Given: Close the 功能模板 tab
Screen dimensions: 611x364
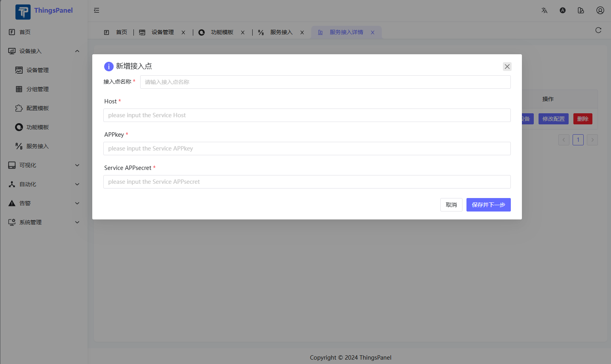Looking at the screenshot, I should pos(243,32).
